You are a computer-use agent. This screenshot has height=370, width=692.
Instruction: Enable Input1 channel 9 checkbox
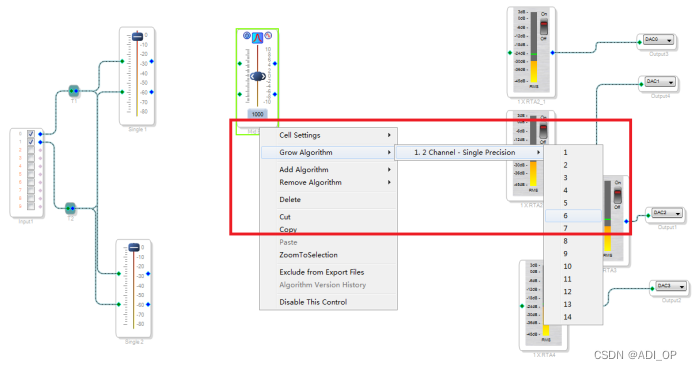(31, 206)
